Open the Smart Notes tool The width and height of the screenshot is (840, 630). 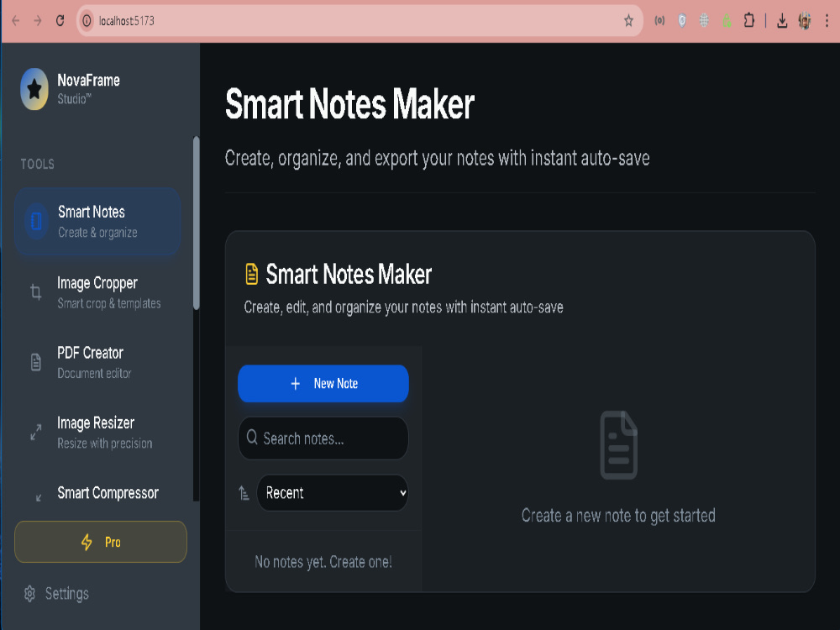(x=97, y=221)
